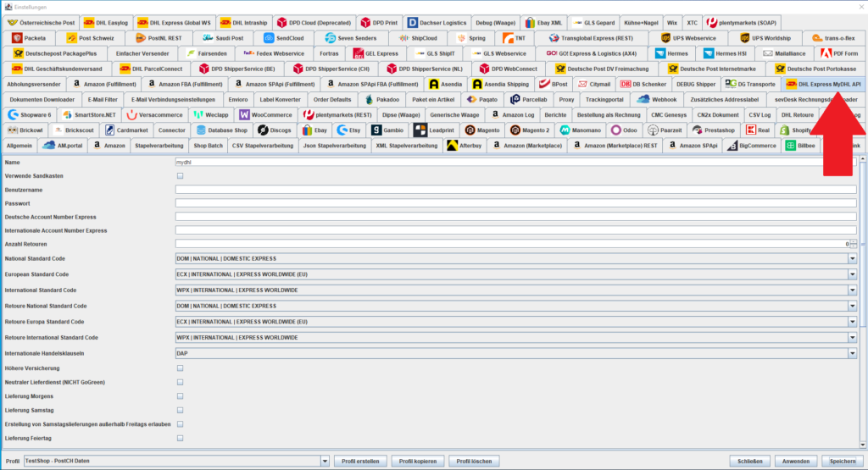Select the Seven Senders icon
This screenshot has height=470, width=868.
[x=331, y=38]
